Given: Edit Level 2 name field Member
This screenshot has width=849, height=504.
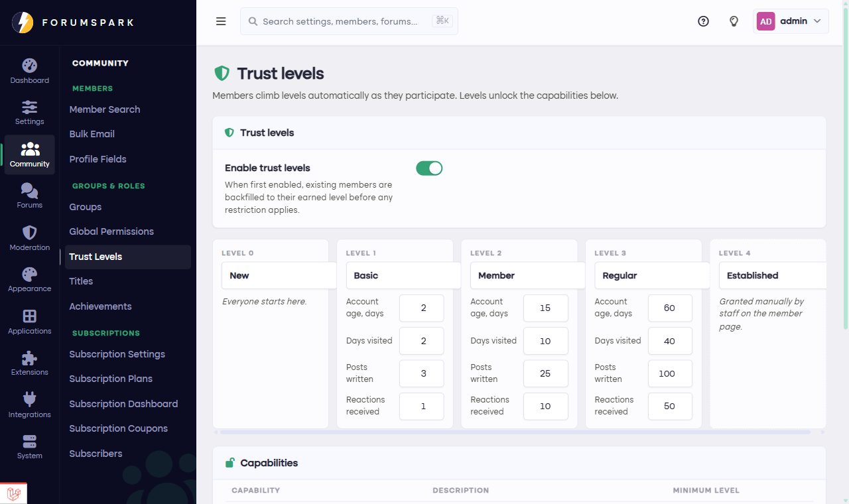Looking at the screenshot, I should coord(527,275).
